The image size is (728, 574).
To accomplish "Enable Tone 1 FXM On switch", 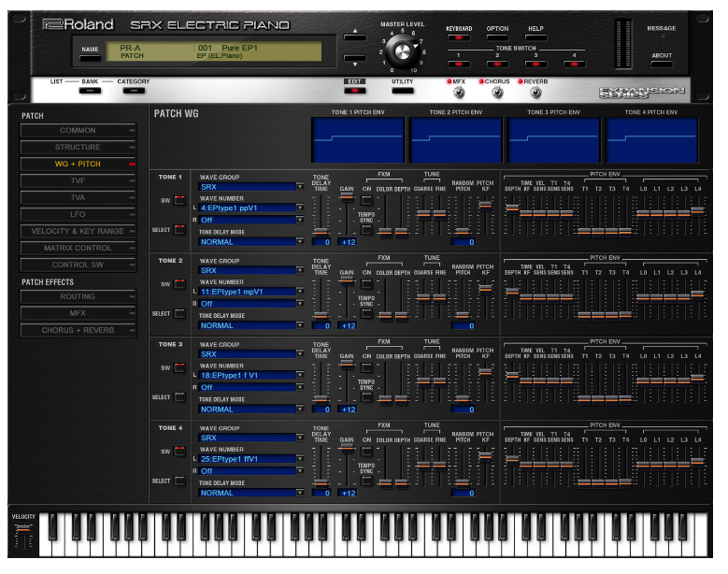I will click(366, 201).
